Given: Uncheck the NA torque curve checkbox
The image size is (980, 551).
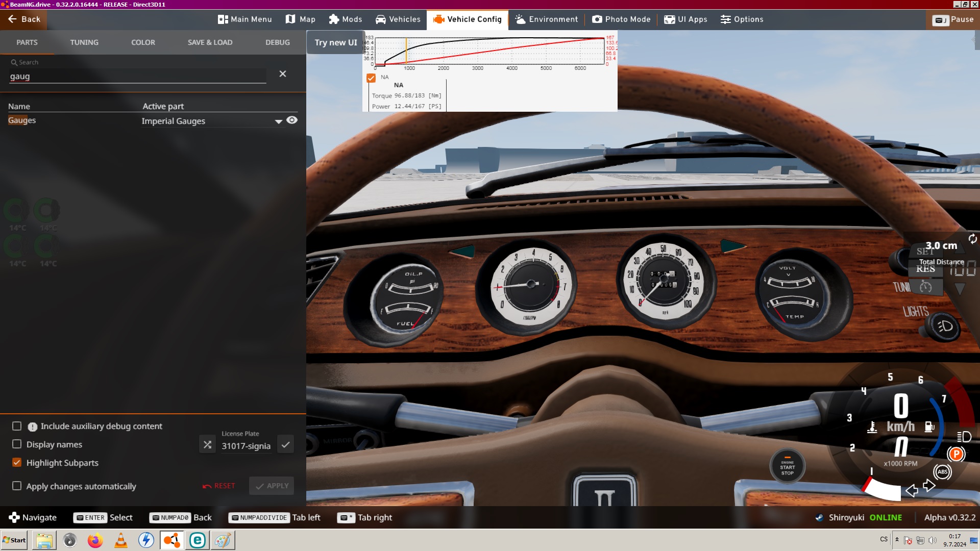Looking at the screenshot, I should click(x=371, y=78).
